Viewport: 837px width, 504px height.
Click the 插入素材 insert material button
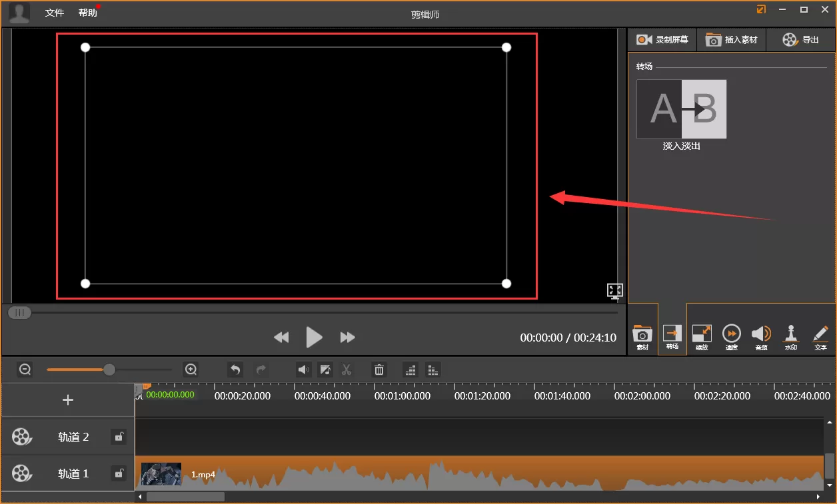point(732,40)
